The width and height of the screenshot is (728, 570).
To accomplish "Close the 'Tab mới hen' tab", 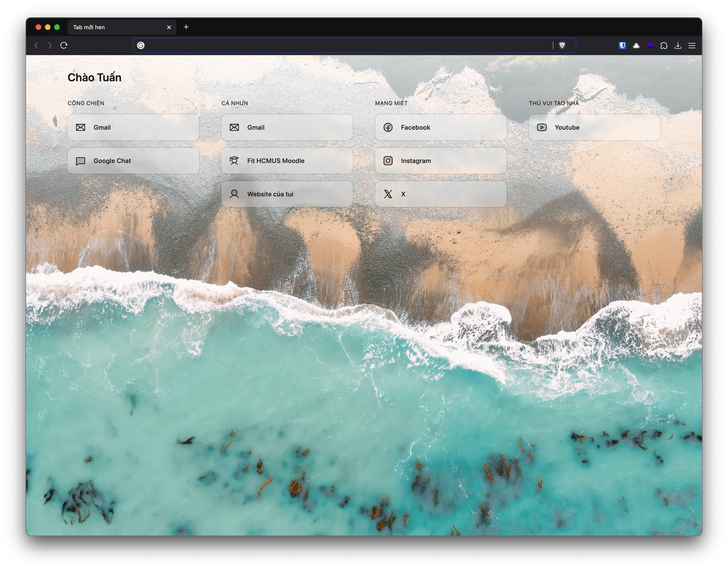I will pyautogui.click(x=169, y=27).
